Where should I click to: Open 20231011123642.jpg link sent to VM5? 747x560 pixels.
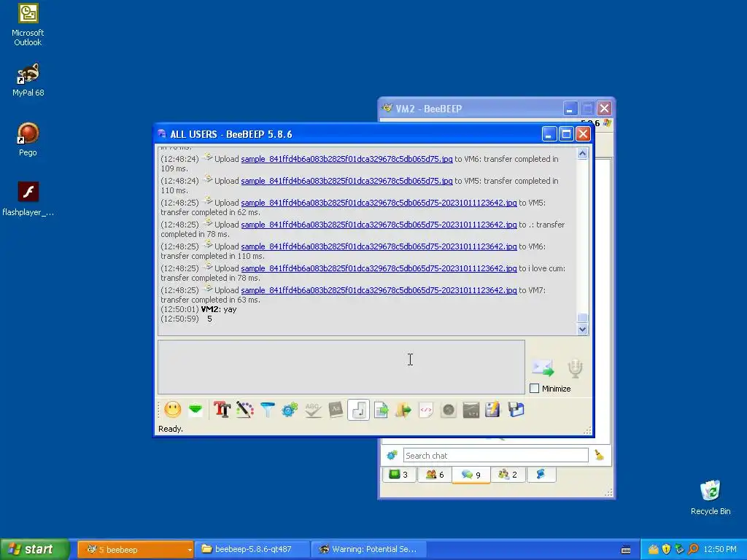click(379, 203)
